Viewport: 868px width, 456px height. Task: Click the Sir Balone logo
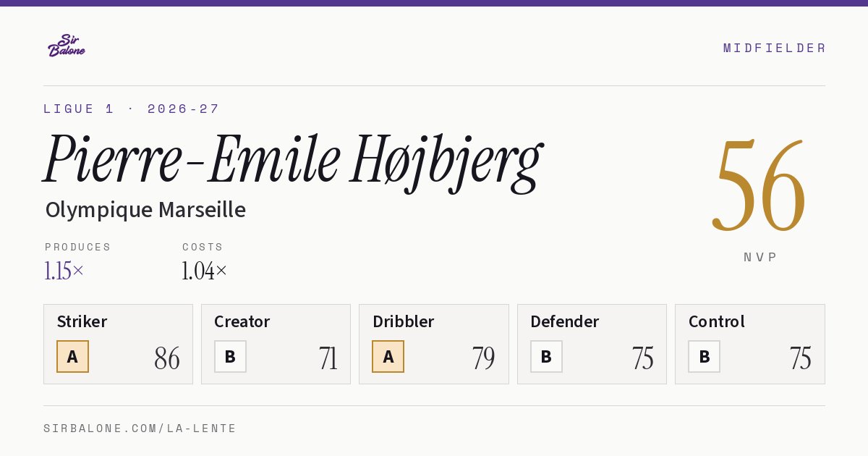(67, 46)
